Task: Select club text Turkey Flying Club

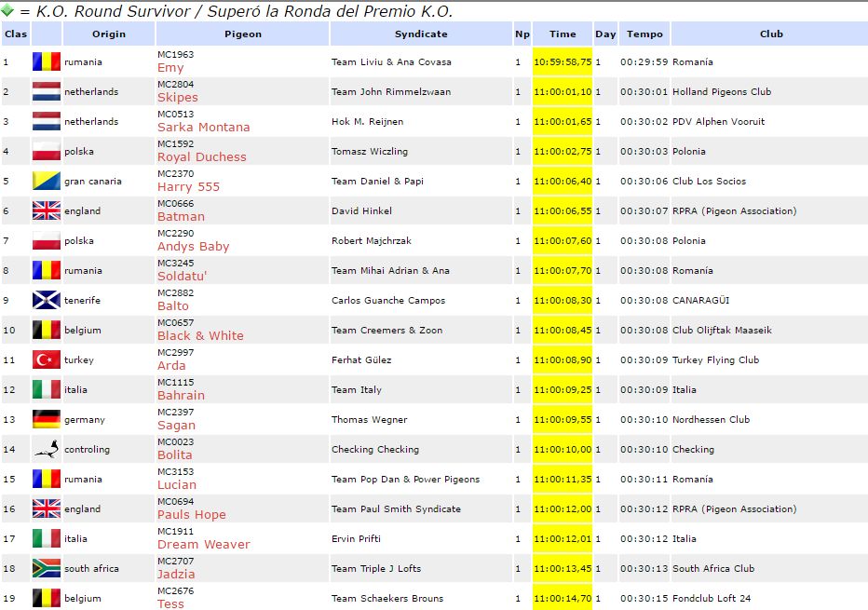Action: (716, 359)
